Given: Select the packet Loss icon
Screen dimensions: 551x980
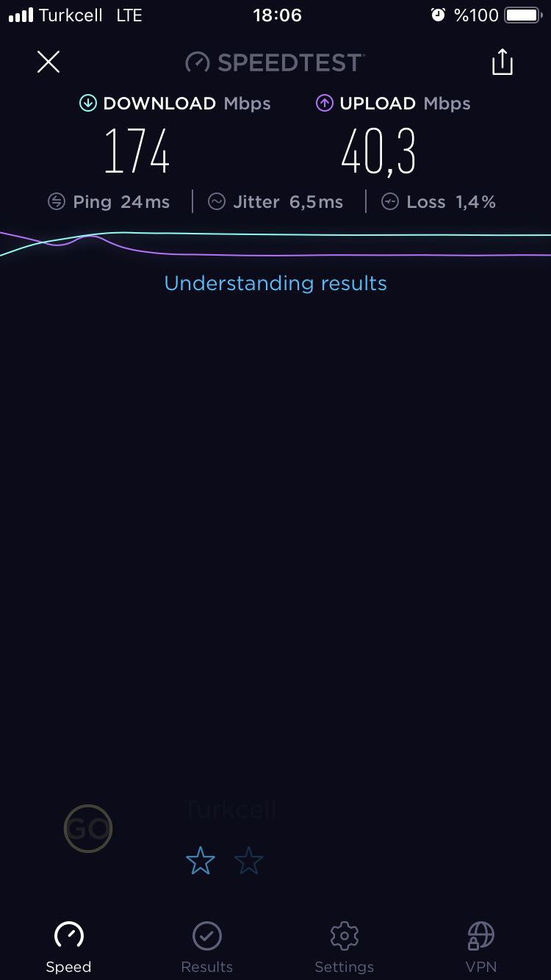Looking at the screenshot, I should tap(390, 201).
